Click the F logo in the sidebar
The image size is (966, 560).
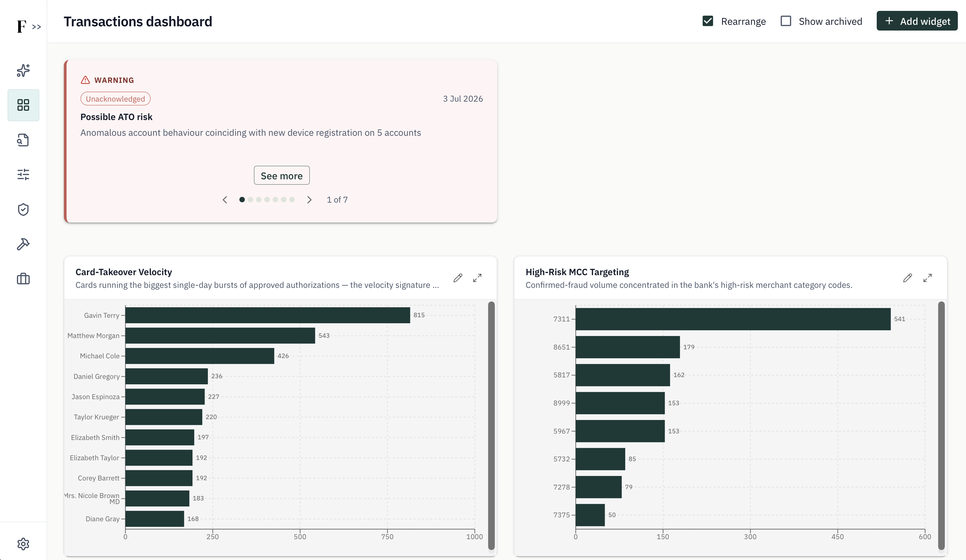[21, 26]
